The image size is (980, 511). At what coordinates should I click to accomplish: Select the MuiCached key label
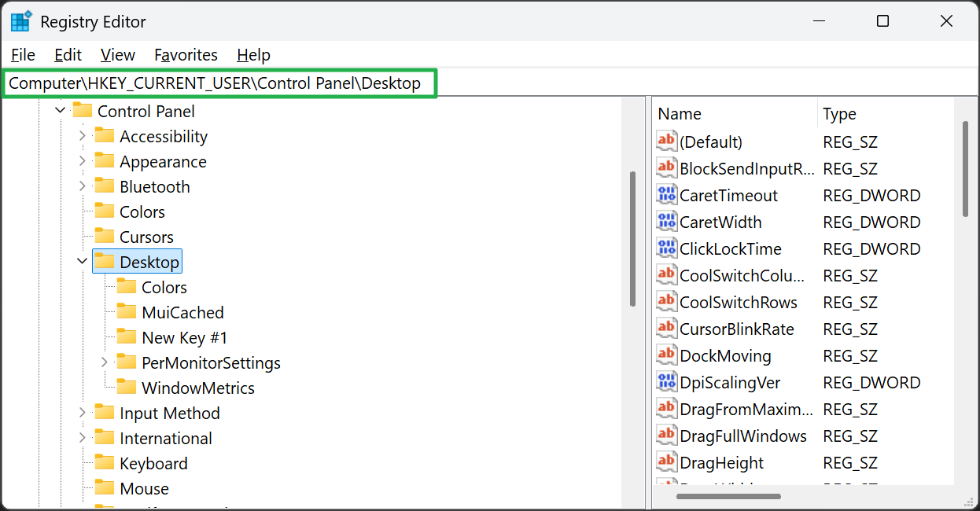(182, 312)
